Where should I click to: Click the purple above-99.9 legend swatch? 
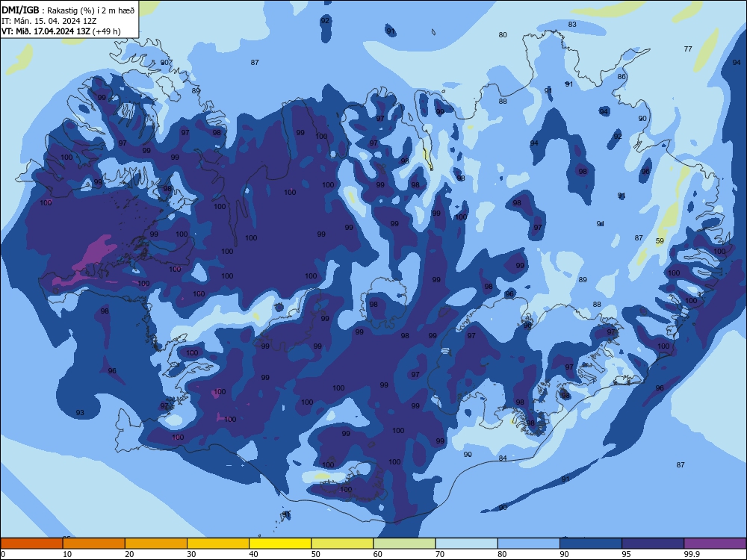pyautogui.click(x=715, y=544)
